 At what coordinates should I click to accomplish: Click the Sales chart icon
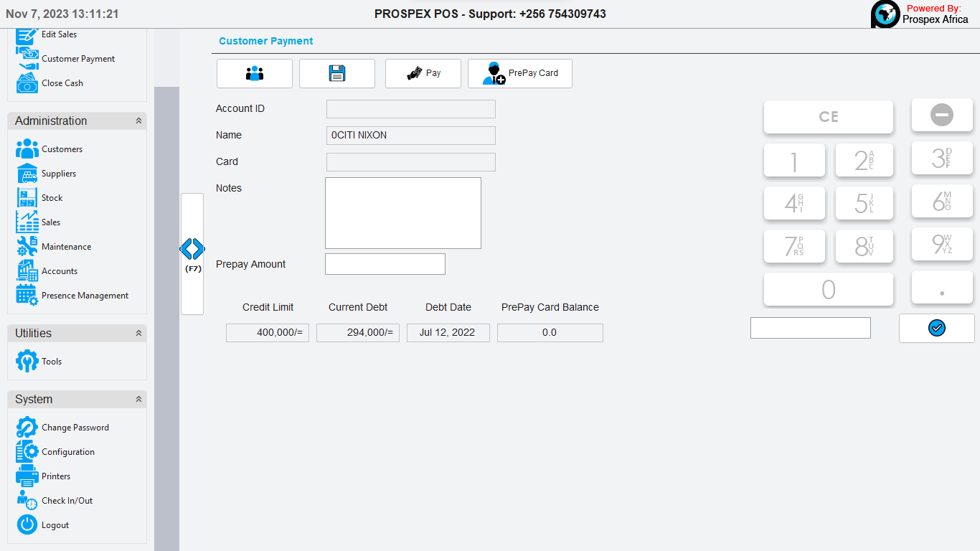coord(27,222)
